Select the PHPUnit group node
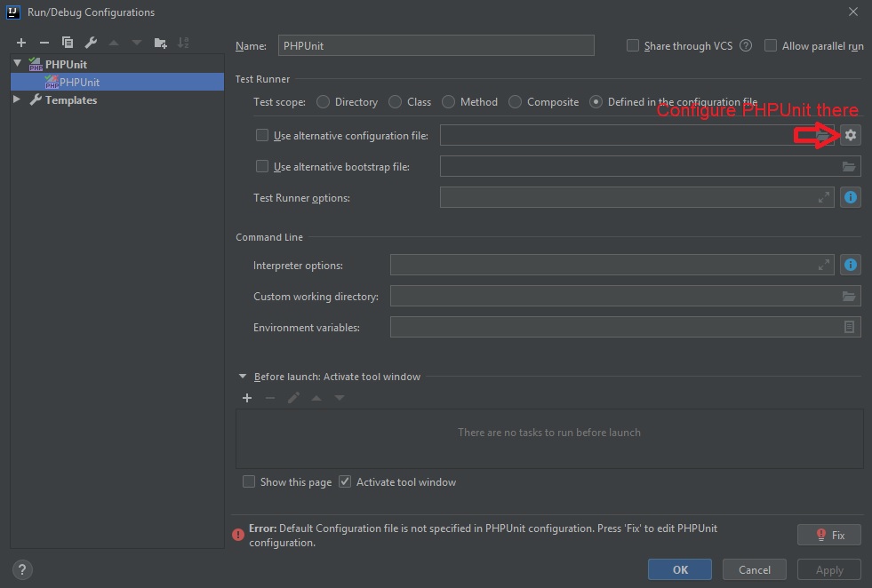872x588 pixels. [x=66, y=65]
